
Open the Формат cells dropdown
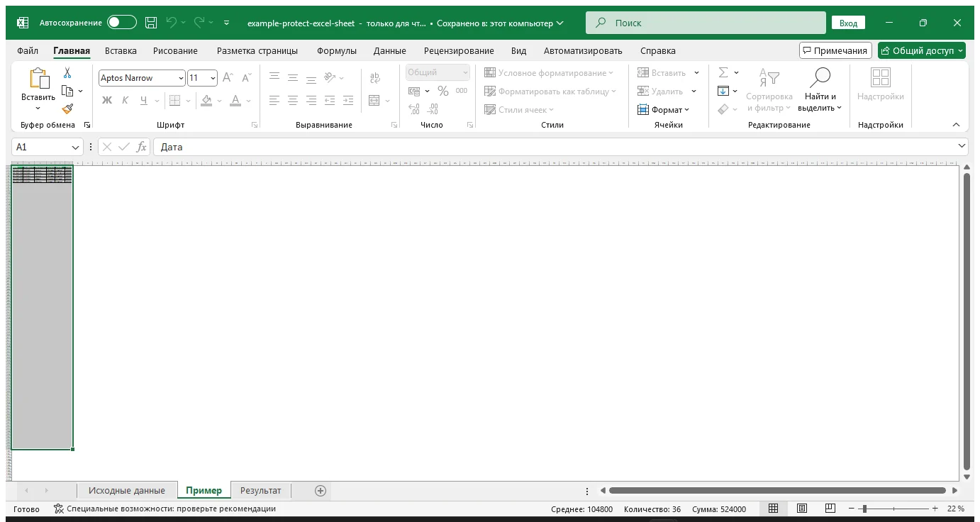[x=663, y=109]
